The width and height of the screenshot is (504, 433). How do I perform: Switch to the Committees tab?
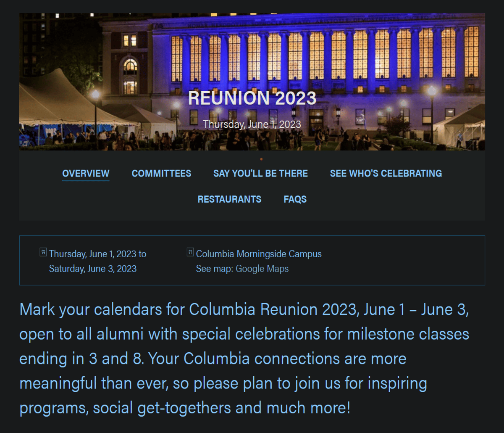click(161, 174)
